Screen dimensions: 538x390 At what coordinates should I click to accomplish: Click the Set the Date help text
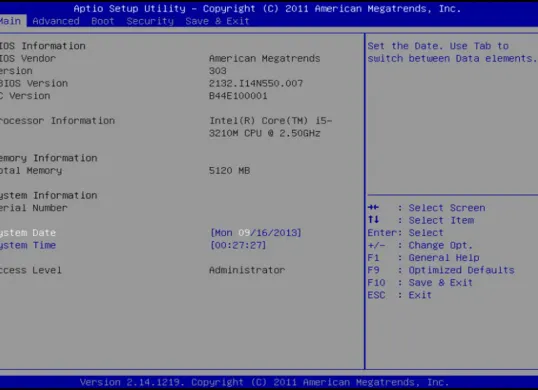[x=452, y=52]
